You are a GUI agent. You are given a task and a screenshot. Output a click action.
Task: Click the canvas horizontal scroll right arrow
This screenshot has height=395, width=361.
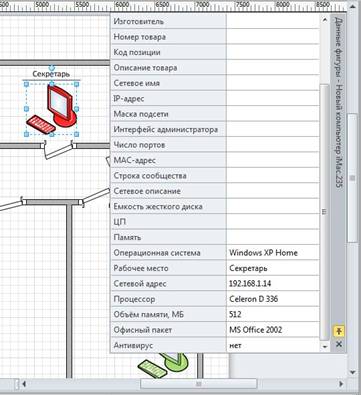(x=341, y=384)
